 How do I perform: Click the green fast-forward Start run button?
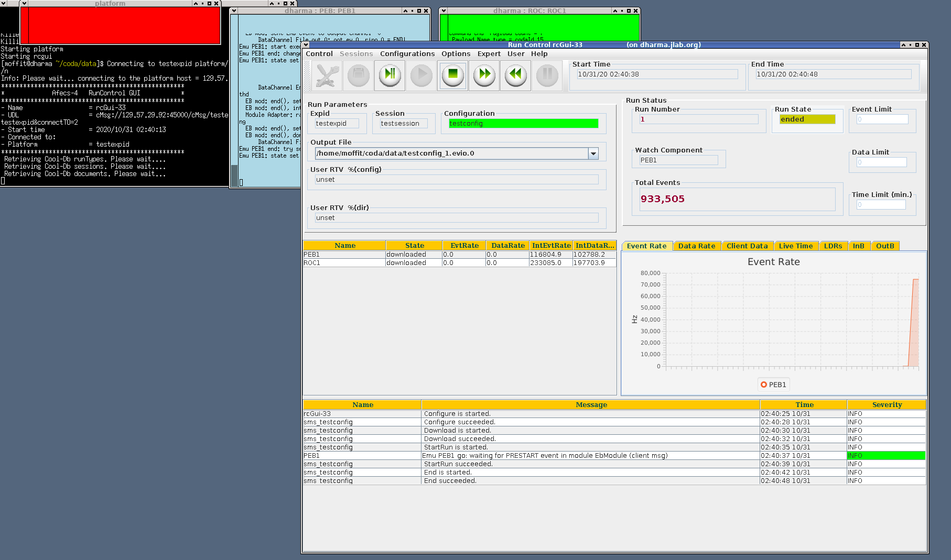pos(484,75)
